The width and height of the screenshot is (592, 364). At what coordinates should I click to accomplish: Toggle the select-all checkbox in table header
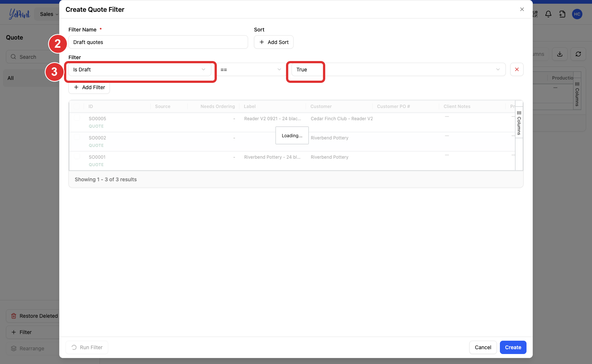tap(77, 106)
